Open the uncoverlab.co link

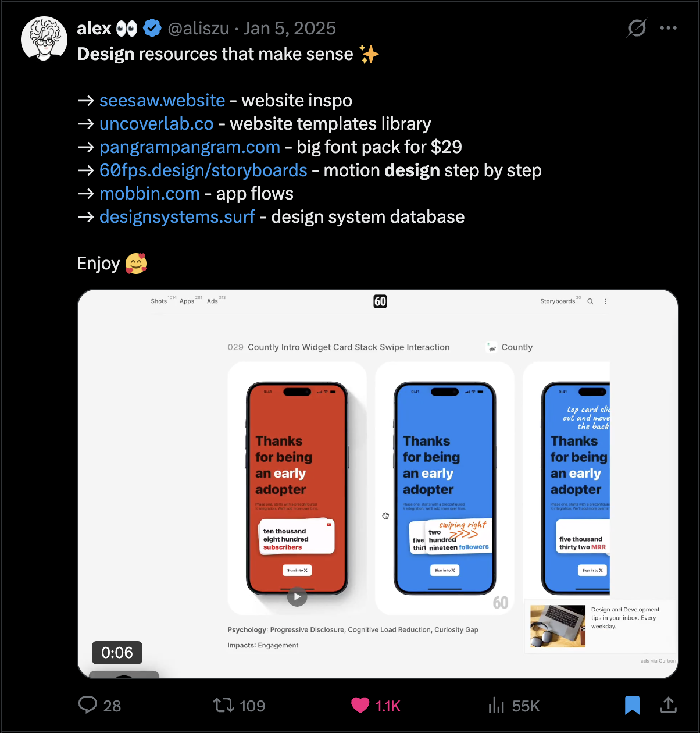[156, 124]
